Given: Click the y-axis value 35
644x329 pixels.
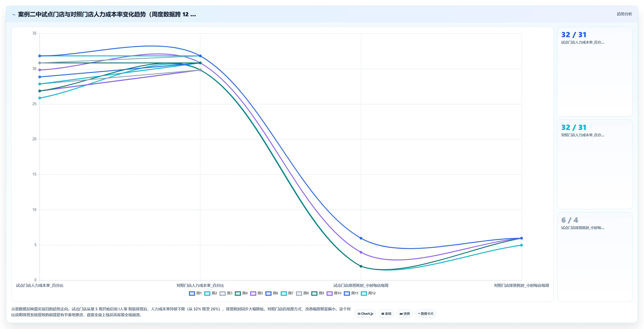Looking at the screenshot, I should pos(35,33).
